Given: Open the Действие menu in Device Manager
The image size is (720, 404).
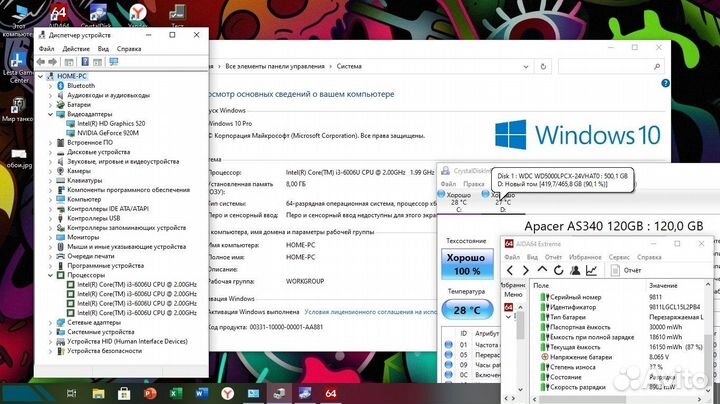Looking at the screenshot, I should coord(76,49).
